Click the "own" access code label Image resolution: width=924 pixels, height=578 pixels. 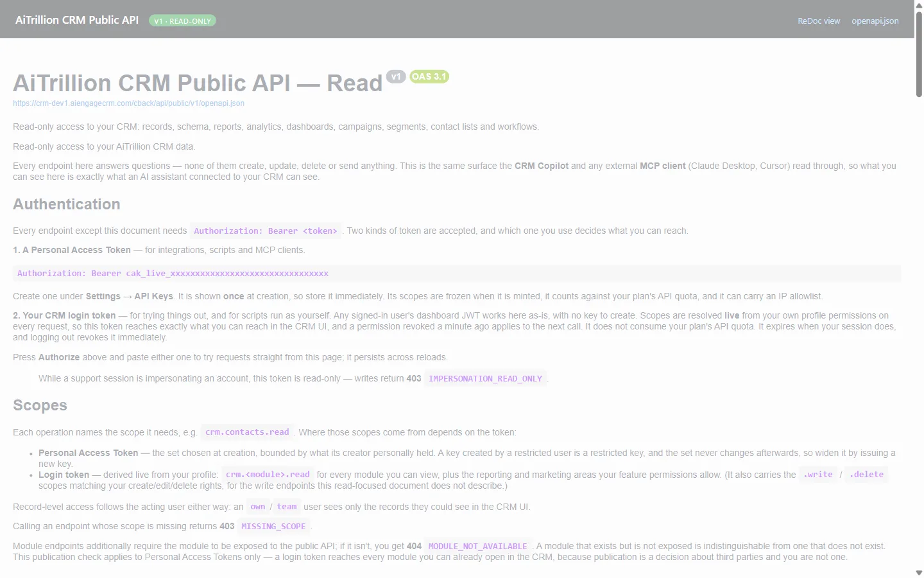click(x=257, y=507)
